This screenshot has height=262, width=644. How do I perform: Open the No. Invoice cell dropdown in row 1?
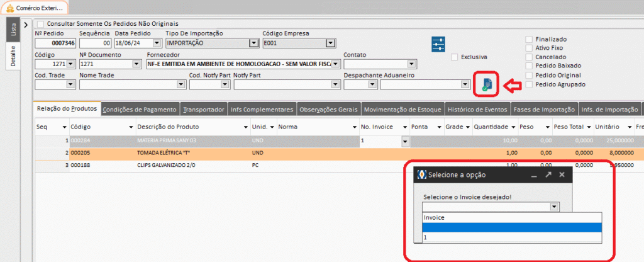coord(405,141)
